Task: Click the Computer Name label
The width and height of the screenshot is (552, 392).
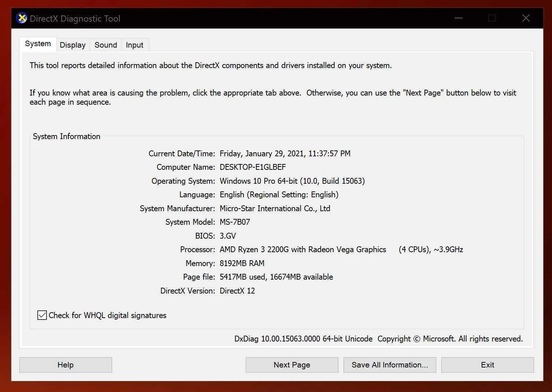Action: click(x=186, y=167)
